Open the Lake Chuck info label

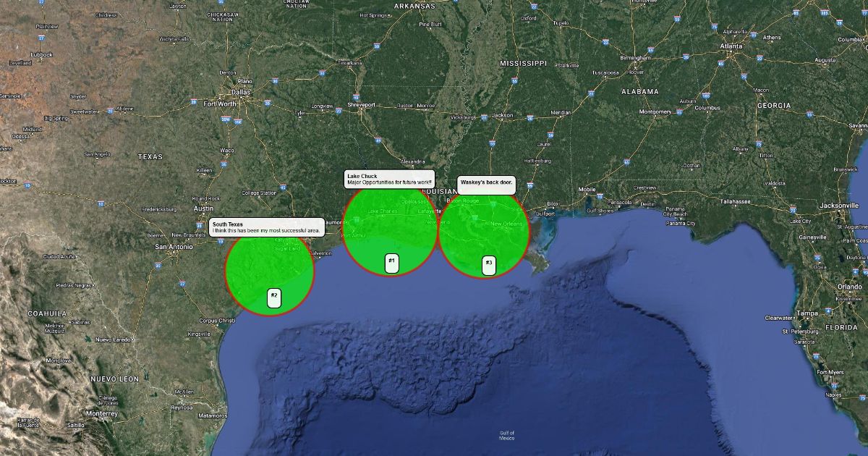[390, 180]
